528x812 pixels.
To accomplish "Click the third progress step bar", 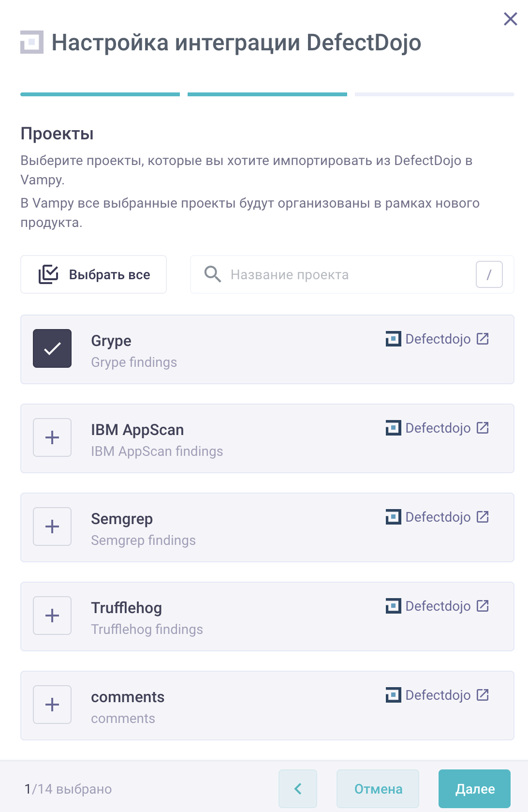I will pos(434,94).
